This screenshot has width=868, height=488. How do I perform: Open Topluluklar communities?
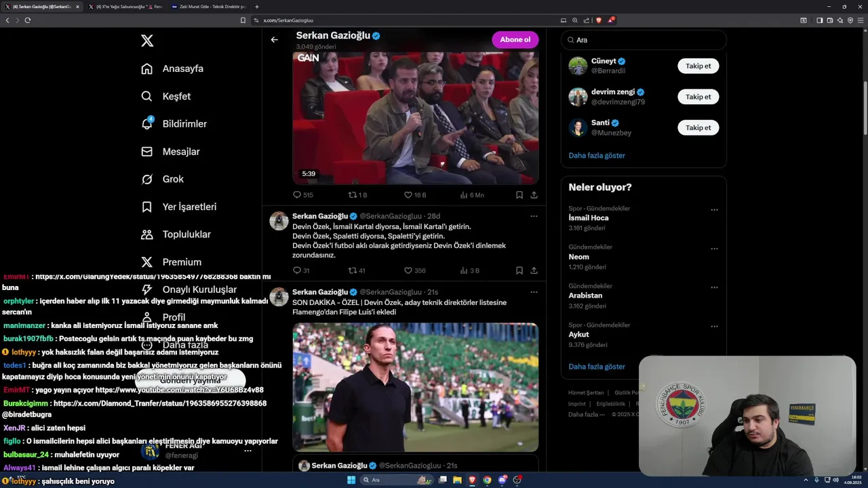(176, 235)
